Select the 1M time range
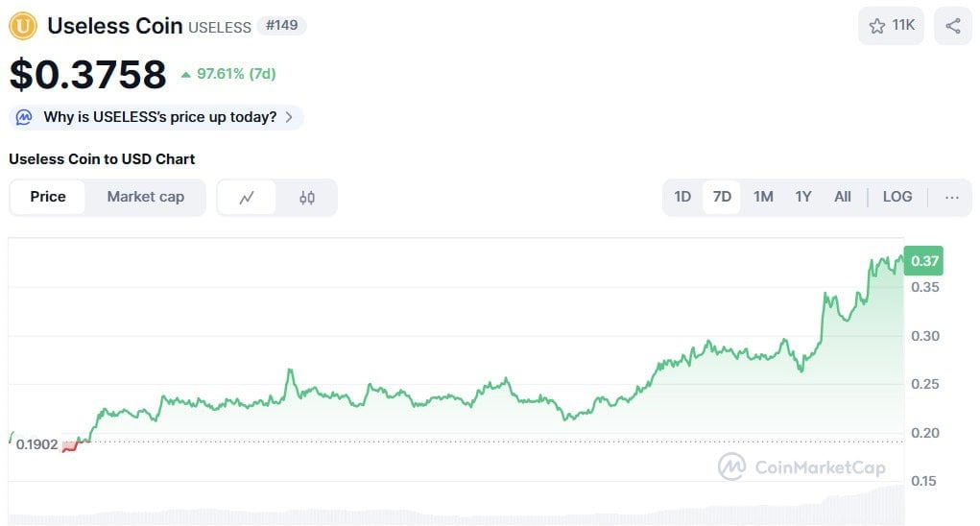This screenshot has height=526, width=980. click(763, 197)
